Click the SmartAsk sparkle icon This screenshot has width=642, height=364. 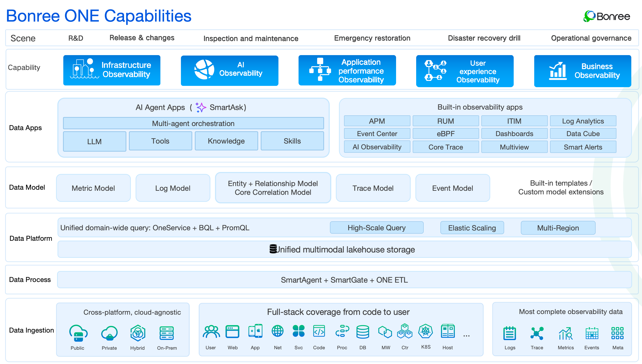(201, 107)
